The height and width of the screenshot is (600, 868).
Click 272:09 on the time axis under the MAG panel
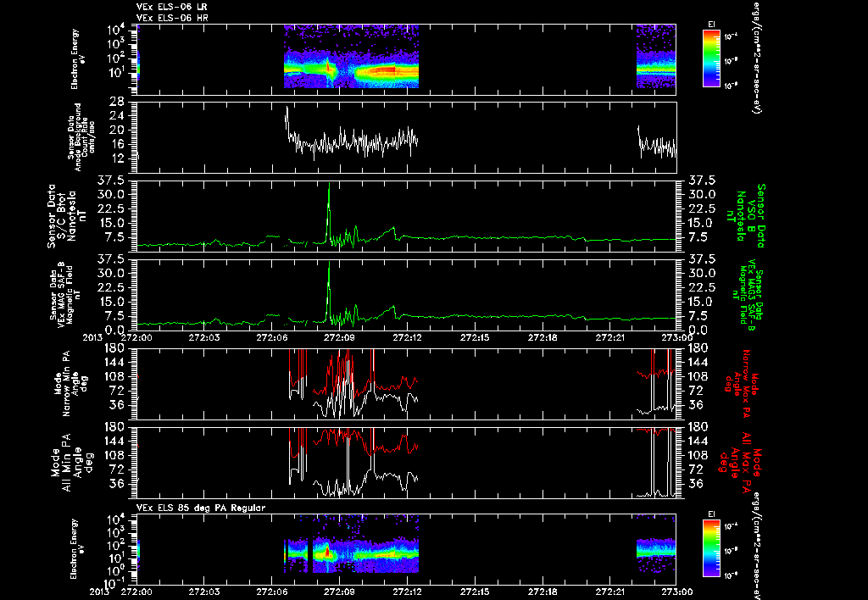[339, 337]
